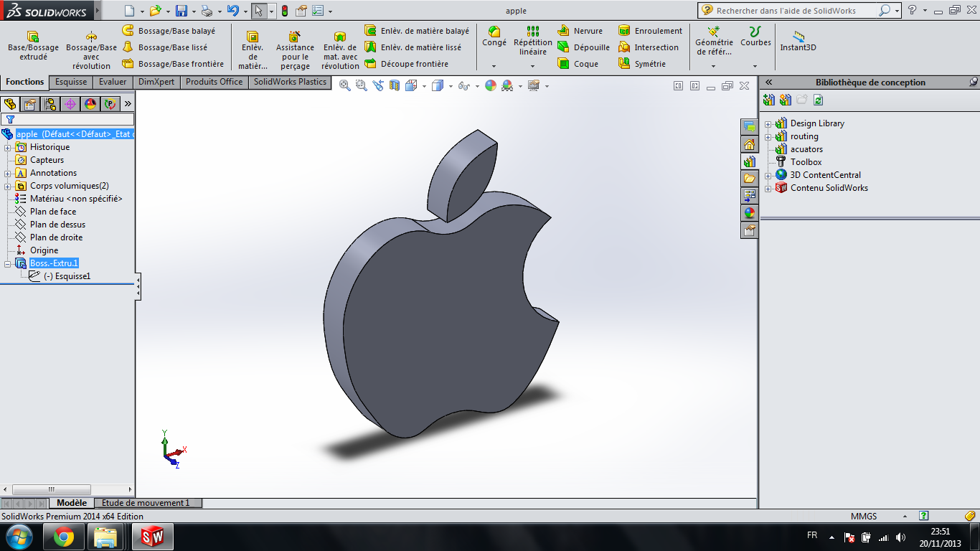Select Répétition linéaire tool
This screenshot has height=551, width=980.
[533, 41]
